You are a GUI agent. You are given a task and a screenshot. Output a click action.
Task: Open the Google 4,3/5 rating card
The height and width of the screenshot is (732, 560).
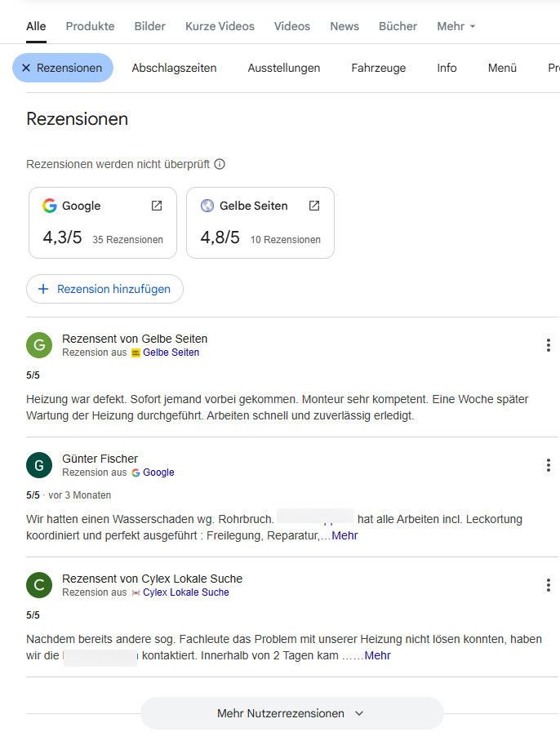[x=103, y=223]
